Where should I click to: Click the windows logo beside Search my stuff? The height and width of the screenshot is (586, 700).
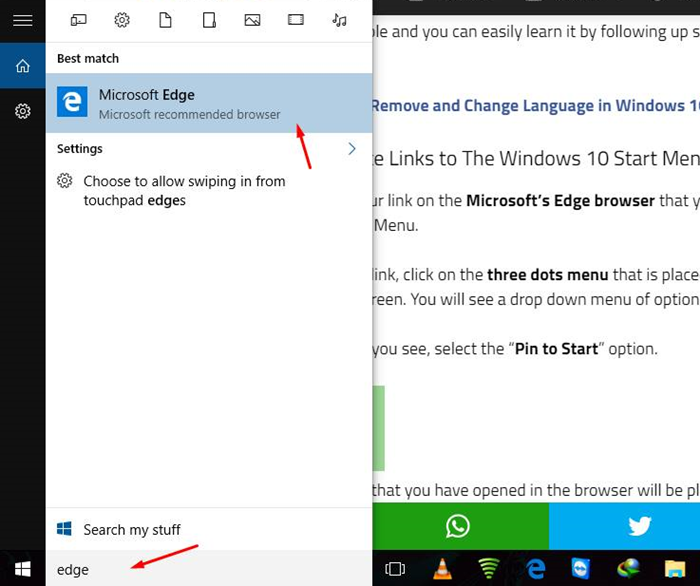(x=64, y=529)
